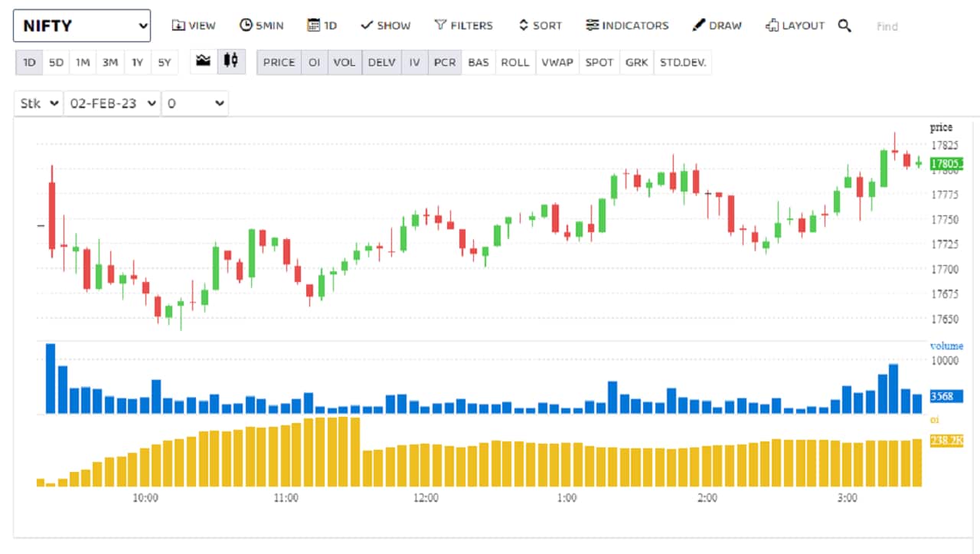Click the 17775 price axis label
The image size is (980, 554).
(944, 195)
